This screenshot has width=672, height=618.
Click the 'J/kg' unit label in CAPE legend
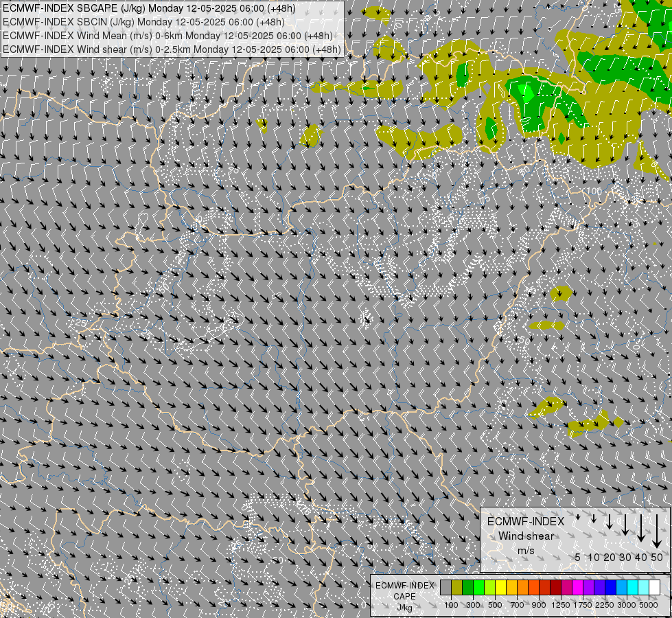pos(404,608)
